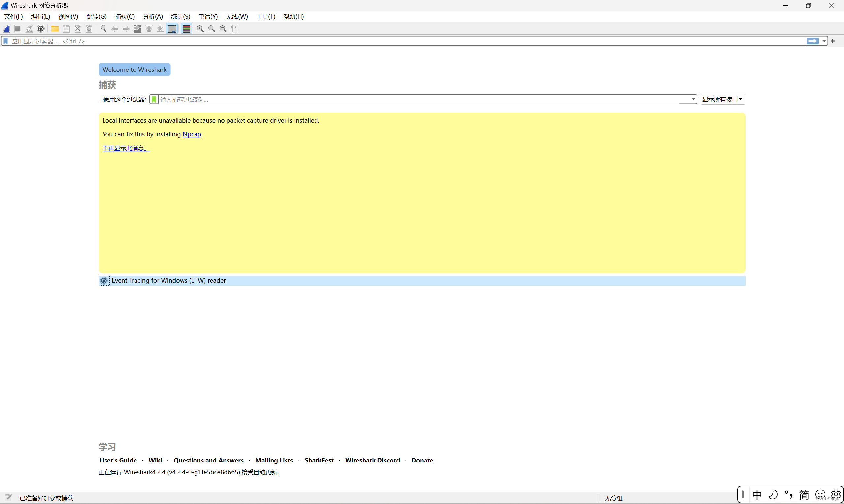Image resolution: width=844 pixels, height=504 pixels.
Task: Add a display filter button with plus icon
Action: coord(833,41)
